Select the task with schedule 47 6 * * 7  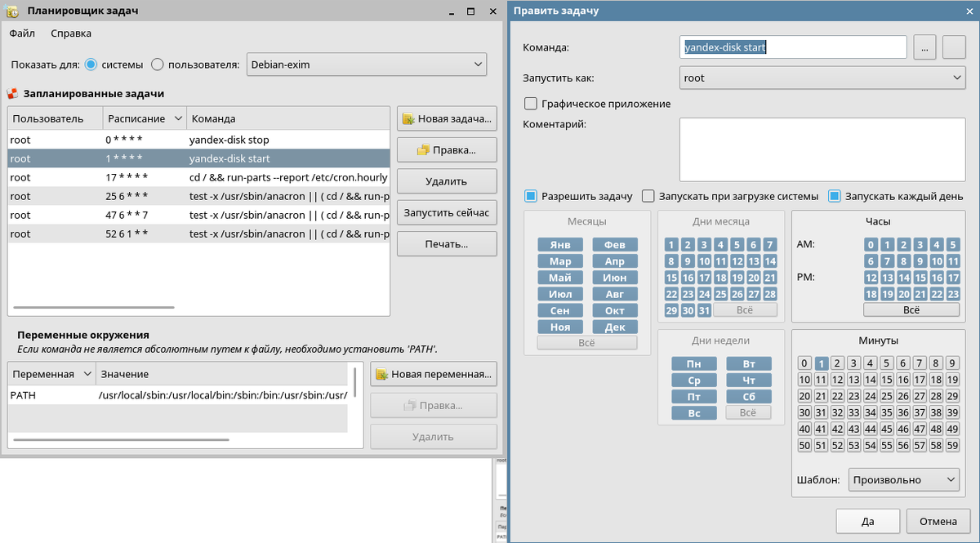[x=198, y=215]
